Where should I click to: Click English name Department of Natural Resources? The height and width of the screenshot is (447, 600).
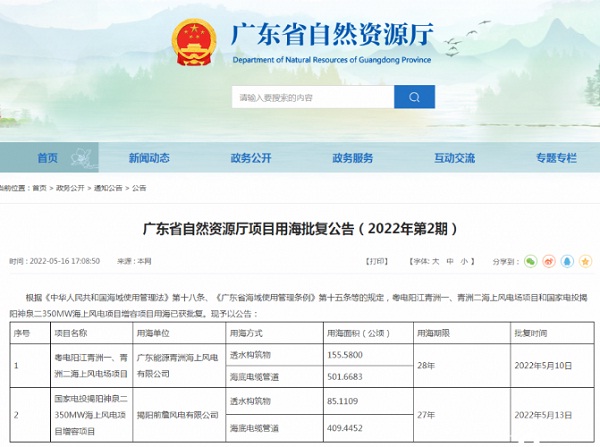332,60
